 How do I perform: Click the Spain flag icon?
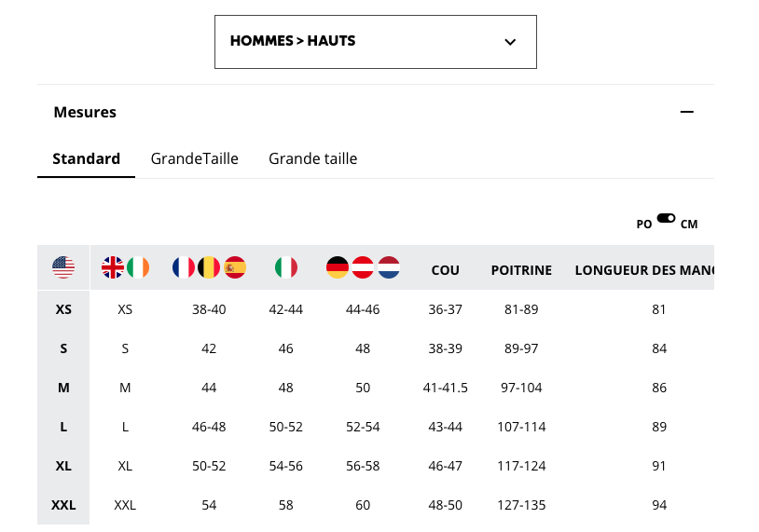click(235, 267)
